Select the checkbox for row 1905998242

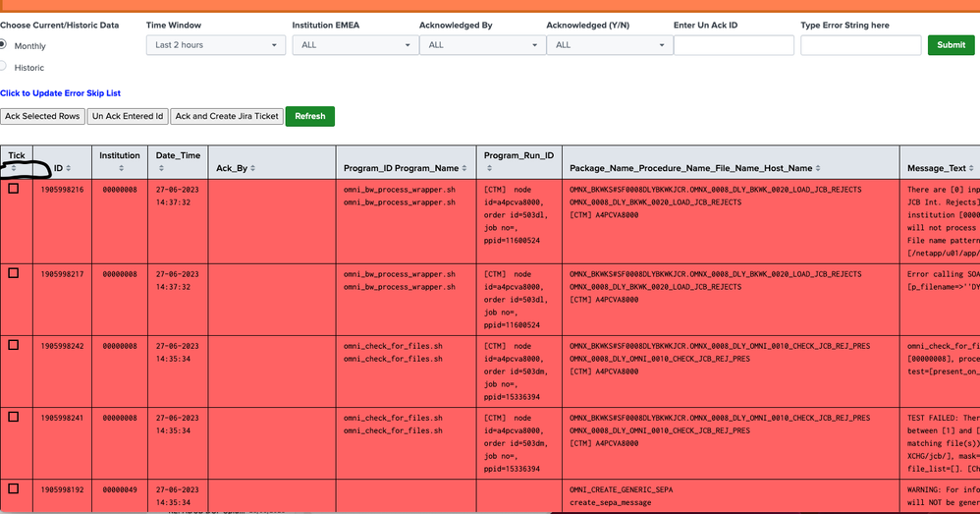[x=13, y=344]
